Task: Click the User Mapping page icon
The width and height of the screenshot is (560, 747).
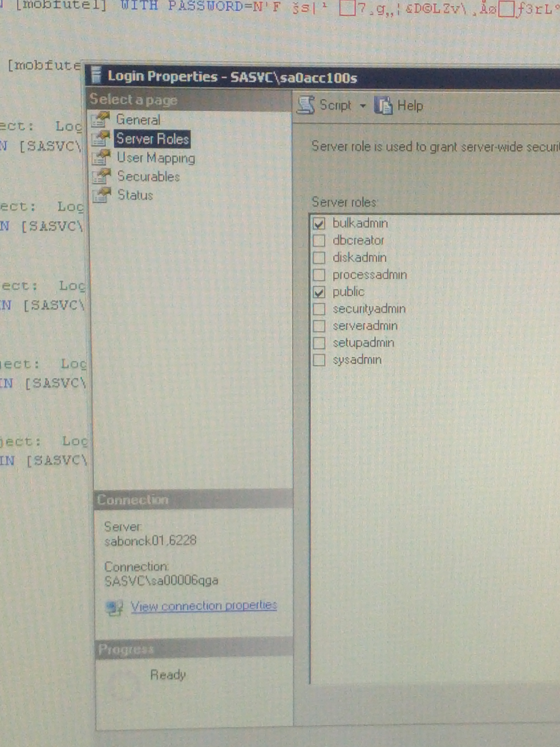Action: pyautogui.click(x=102, y=158)
